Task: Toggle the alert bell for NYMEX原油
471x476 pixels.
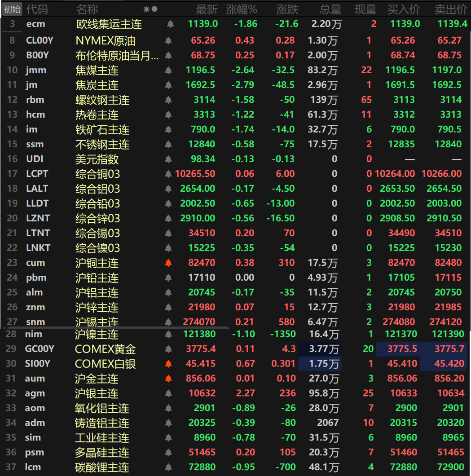Action: (x=168, y=41)
